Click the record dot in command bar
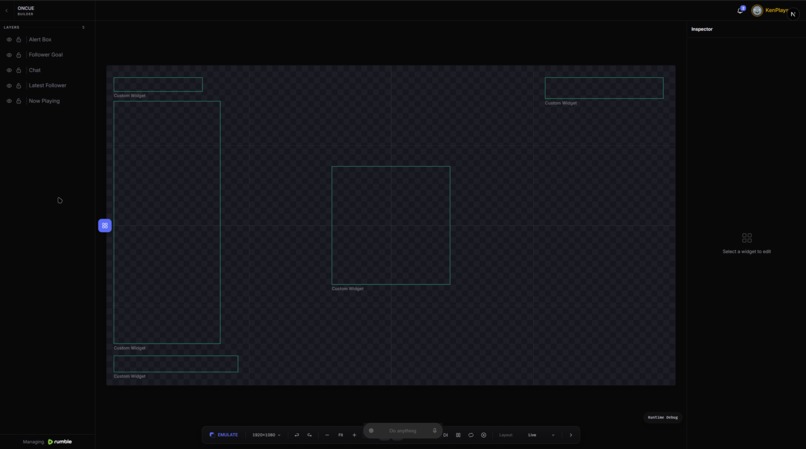The height and width of the screenshot is (449, 806). [x=371, y=431]
